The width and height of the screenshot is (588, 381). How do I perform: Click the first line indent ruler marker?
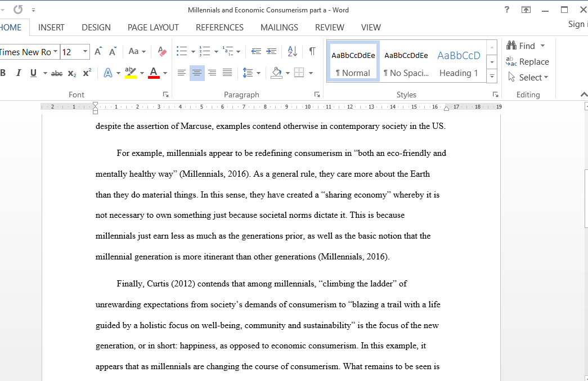(x=95, y=104)
